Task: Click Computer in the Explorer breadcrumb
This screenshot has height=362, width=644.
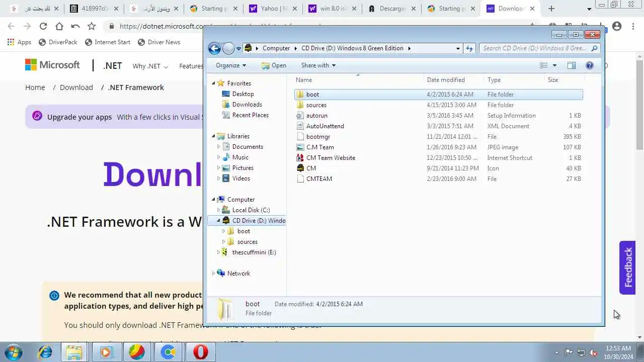Action: pyautogui.click(x=276, y=48)
